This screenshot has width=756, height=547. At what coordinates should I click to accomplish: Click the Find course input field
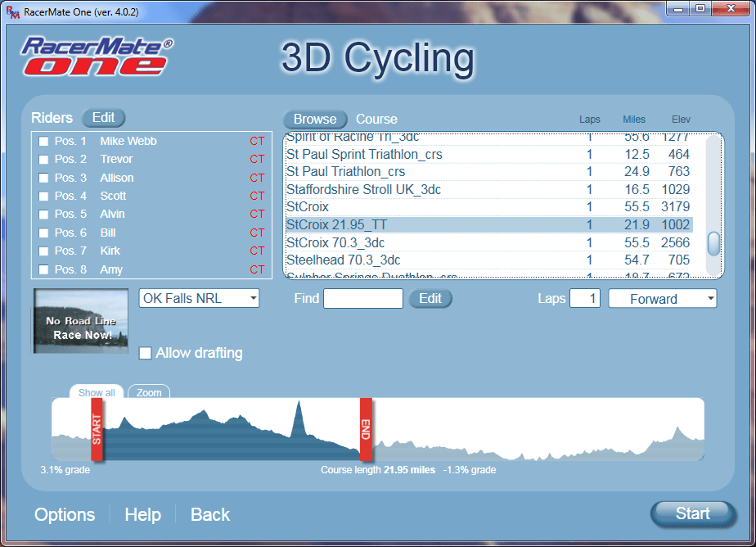pos(363,299)
